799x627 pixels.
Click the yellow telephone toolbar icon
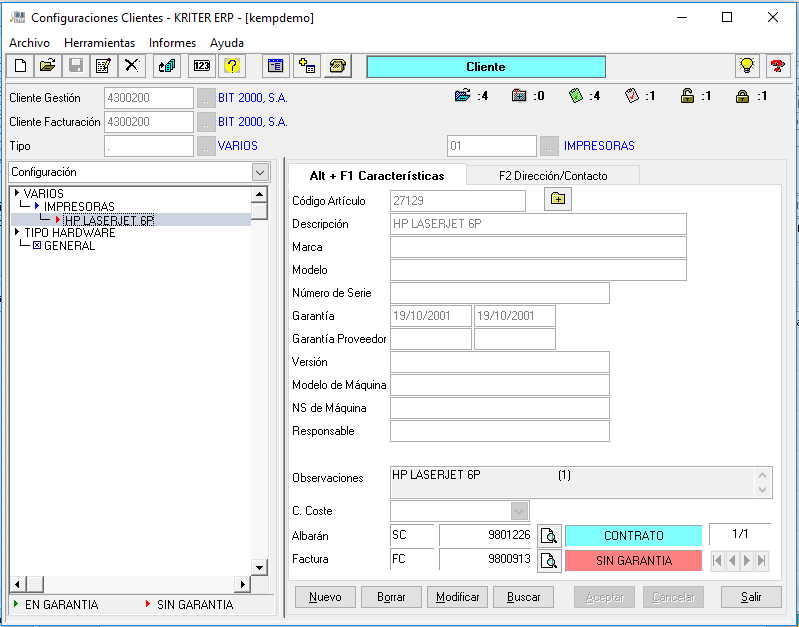[337, 66]
